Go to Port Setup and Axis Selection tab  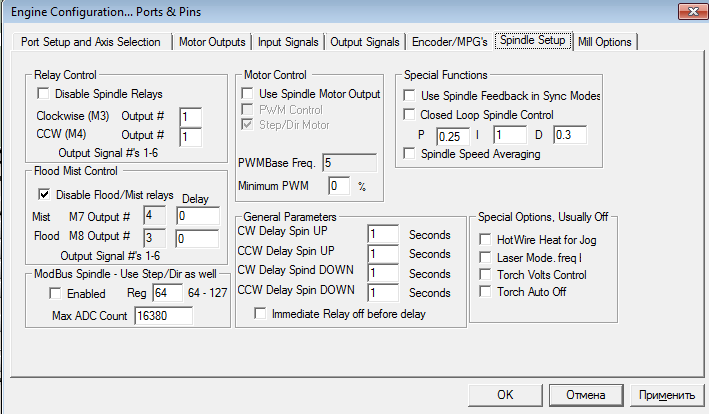click(x=92, y=42)
